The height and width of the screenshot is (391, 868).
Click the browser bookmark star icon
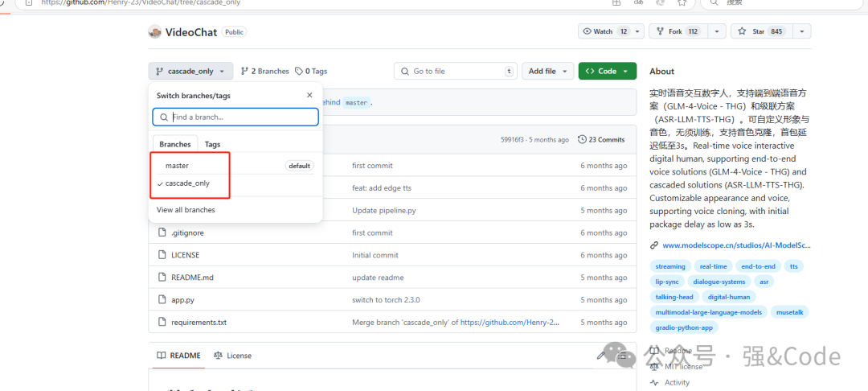682,2
